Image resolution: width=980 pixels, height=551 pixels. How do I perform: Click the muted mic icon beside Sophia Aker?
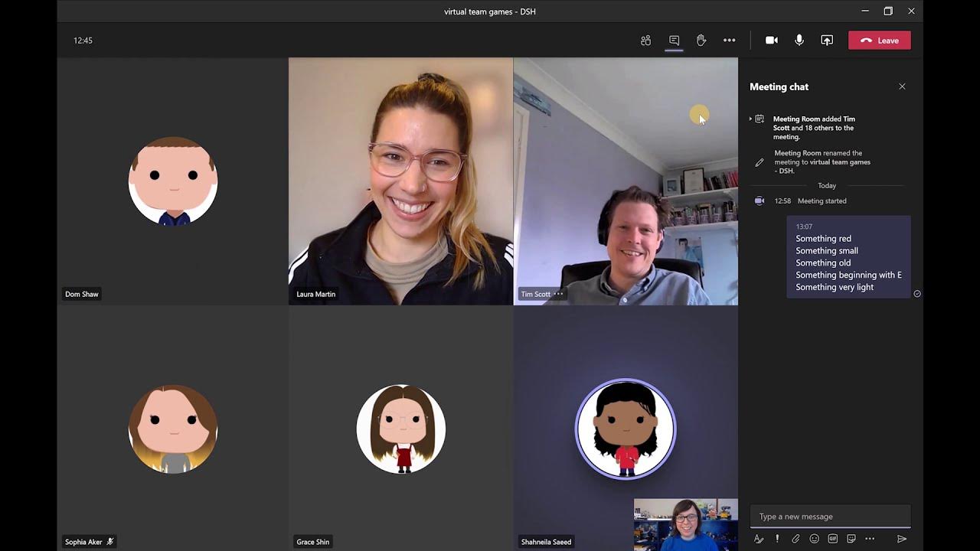click(x=110, y=542)
